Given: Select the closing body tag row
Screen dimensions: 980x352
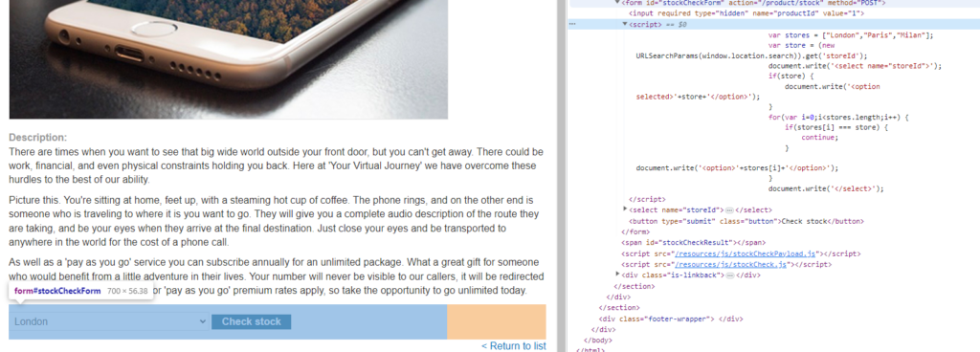Looking at the screenshot, I should point(597,341).
